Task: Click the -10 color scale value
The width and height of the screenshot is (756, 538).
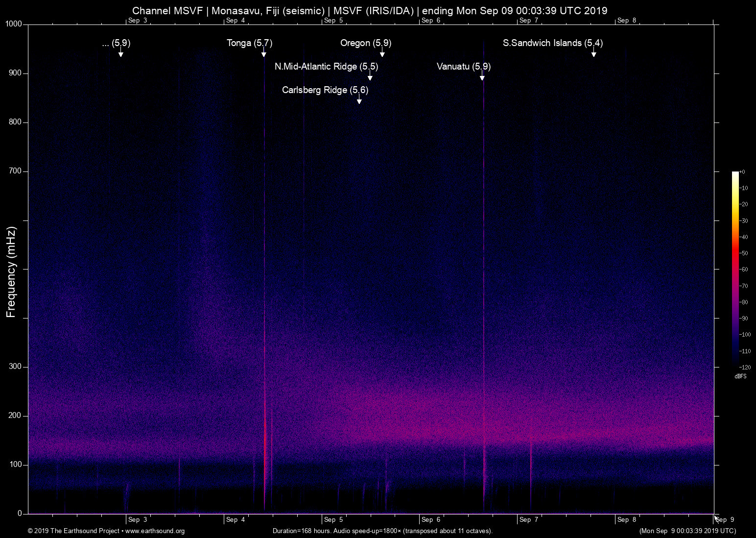Action: 744,189
